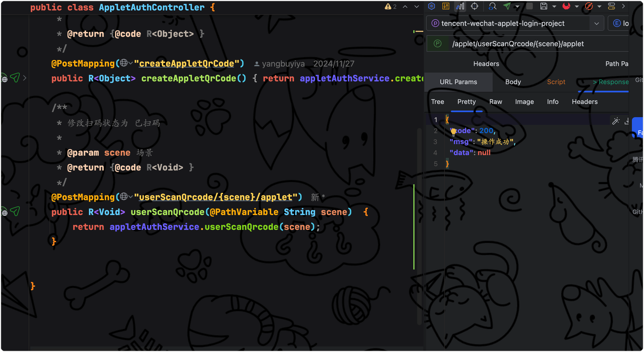
Task: Open the Script tab
Action: tap(556, 82)
